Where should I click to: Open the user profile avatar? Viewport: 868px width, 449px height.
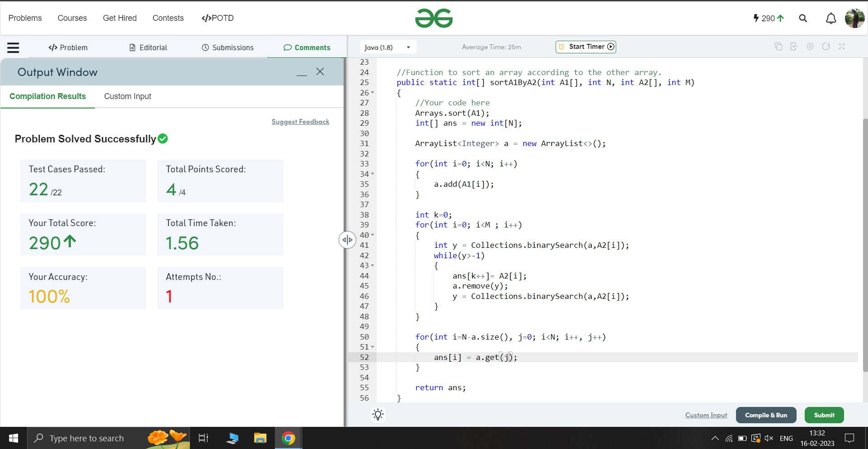pyautogui.click(x=854, y=18)
